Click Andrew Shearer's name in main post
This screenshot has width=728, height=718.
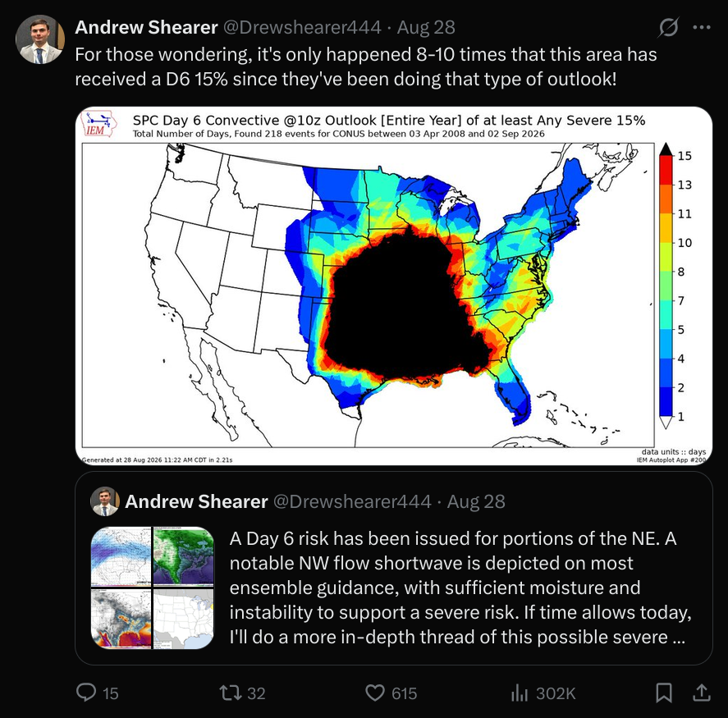(146, 27)
